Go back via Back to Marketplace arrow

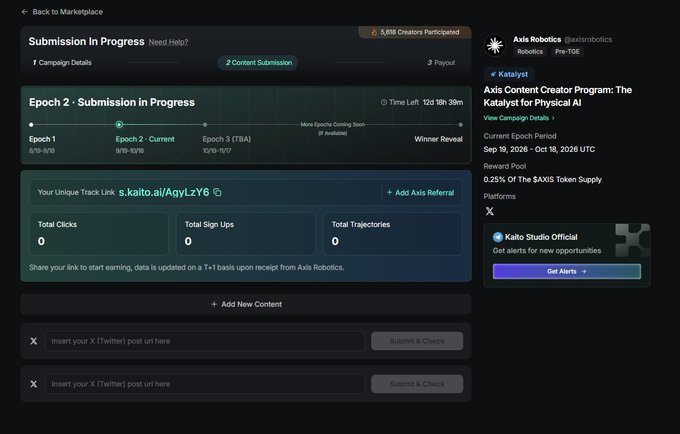[24, 12]
